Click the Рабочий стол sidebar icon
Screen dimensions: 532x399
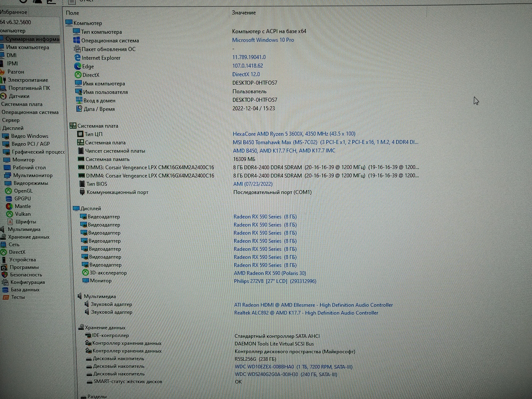point(7,168)
